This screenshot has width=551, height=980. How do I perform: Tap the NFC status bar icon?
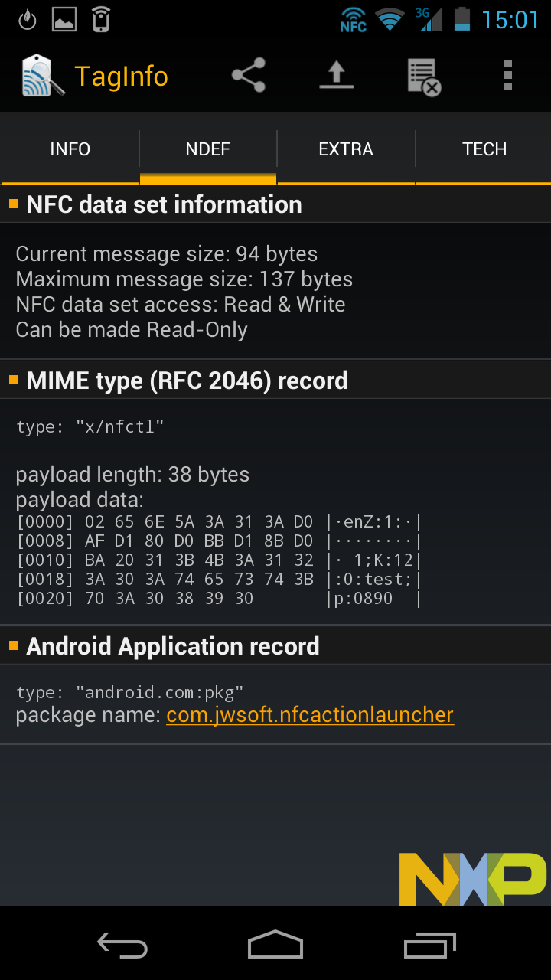354,19
